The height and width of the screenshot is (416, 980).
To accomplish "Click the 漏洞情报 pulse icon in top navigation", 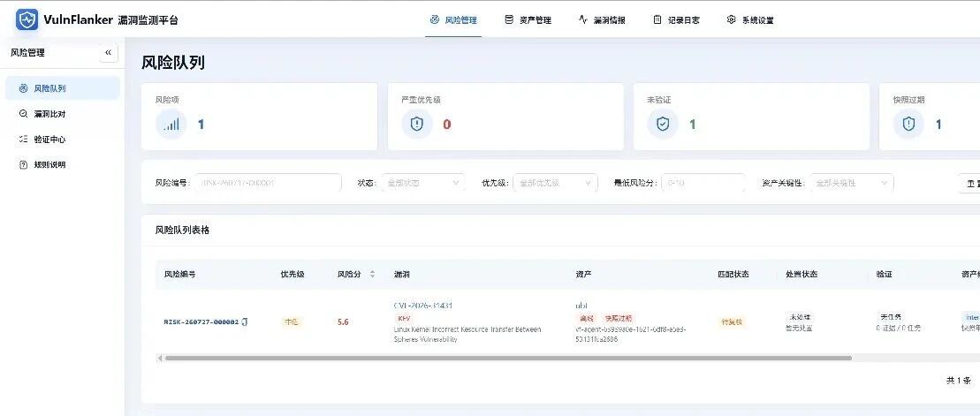I will click(x=583, y=20).
